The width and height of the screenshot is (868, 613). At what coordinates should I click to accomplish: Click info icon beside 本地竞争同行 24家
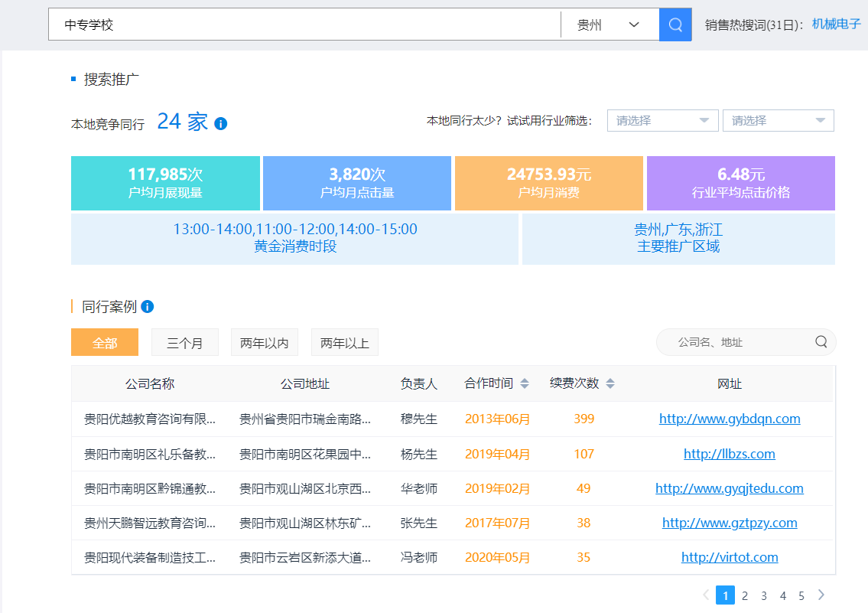(221, 123)
